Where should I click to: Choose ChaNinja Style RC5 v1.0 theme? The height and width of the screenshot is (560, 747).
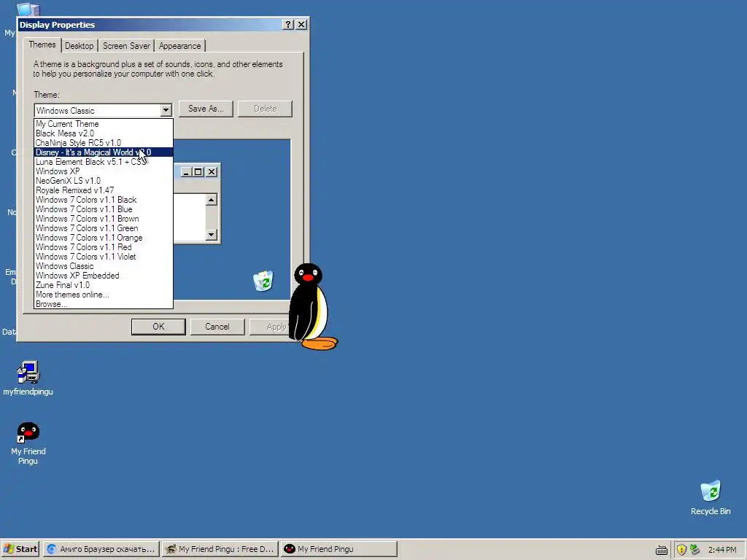tap(104, 143)
